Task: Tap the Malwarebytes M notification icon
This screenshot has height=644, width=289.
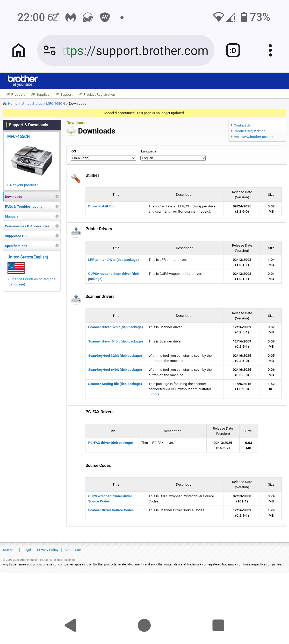Action: click(x=71, y=17)
